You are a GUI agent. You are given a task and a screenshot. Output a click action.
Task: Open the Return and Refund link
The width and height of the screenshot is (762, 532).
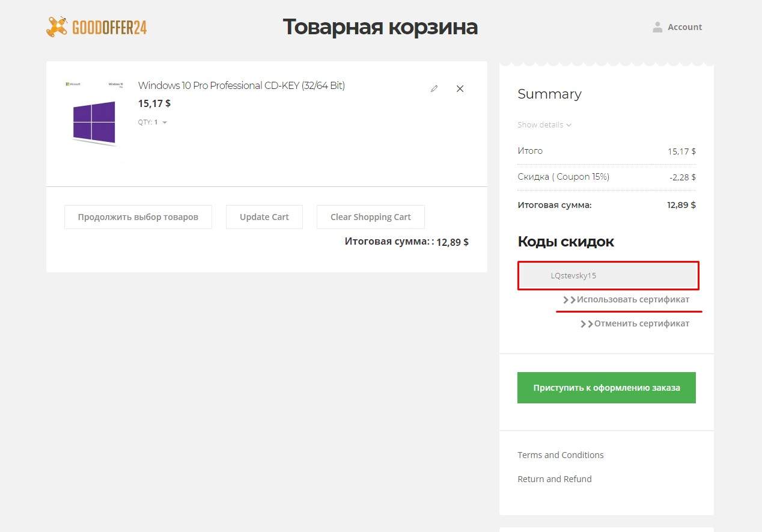pyautogui.click(x=554, y=479)
